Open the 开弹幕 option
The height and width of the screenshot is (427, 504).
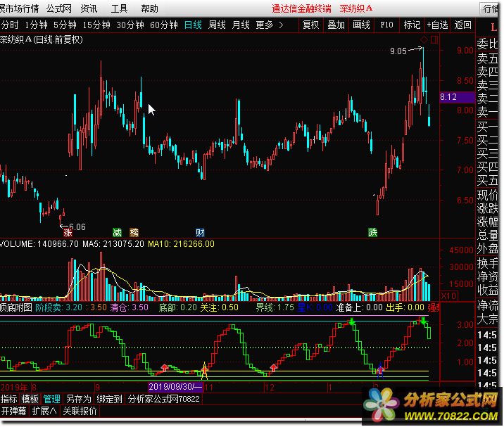(x=14, y=412)
